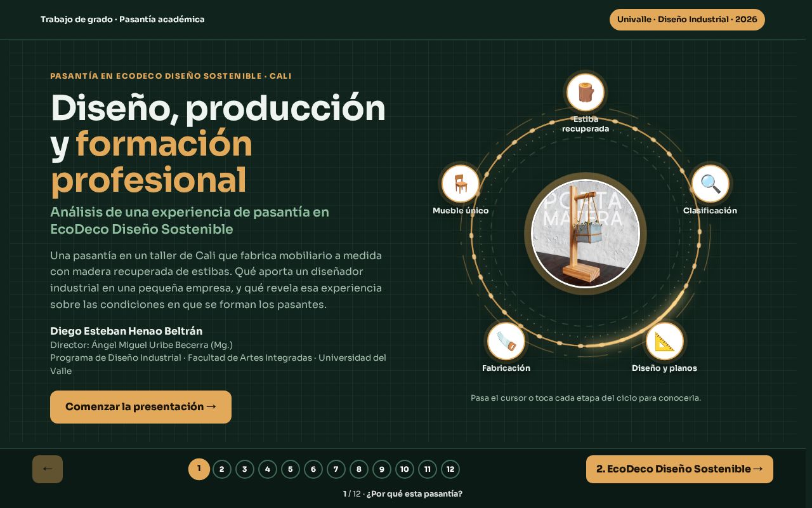Click the Diseño y planos label
This screenshot has height=508, width=812.
(664, 368)
